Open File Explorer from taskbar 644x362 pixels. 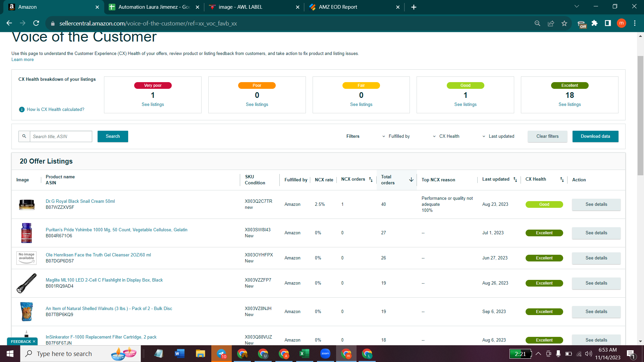(x=200, y=354)
